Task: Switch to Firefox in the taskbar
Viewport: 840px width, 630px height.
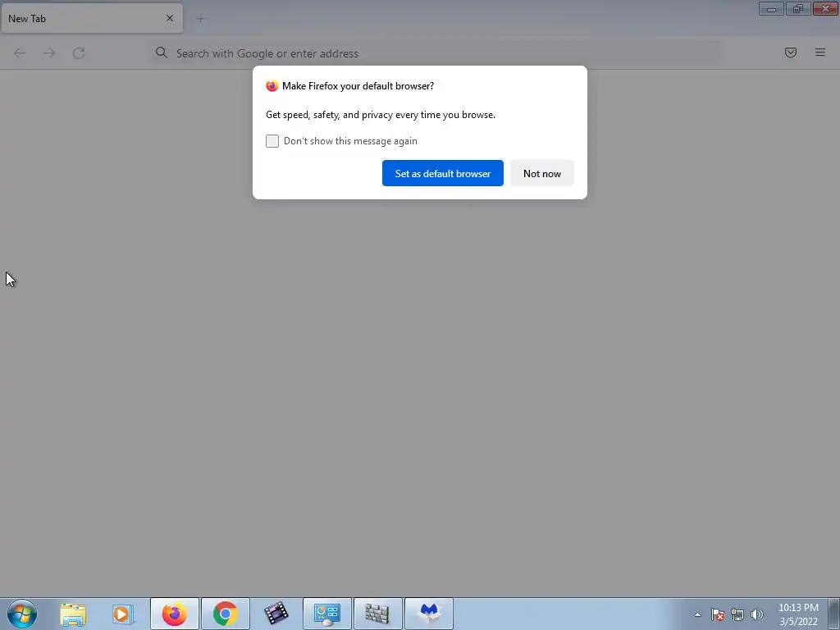Action: pos(175,614)
